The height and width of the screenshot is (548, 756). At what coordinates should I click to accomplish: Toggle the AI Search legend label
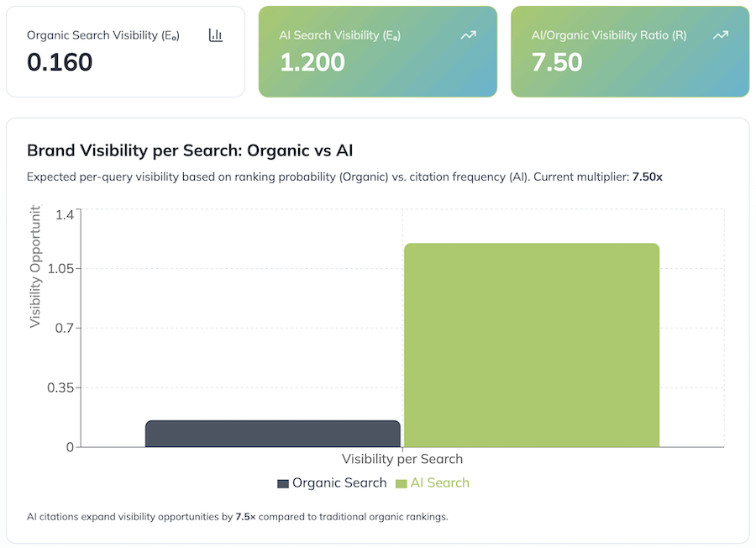tap(439, 482)
